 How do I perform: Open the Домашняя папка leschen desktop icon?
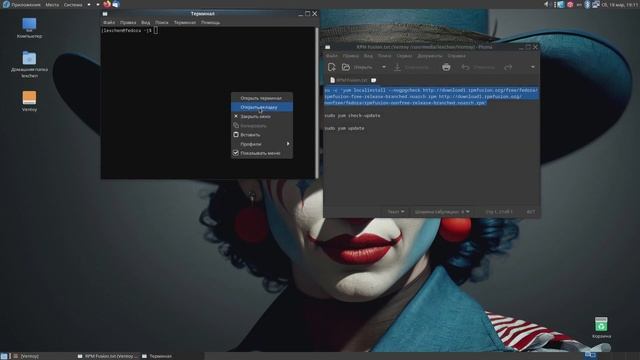click(x=29, y=64)
